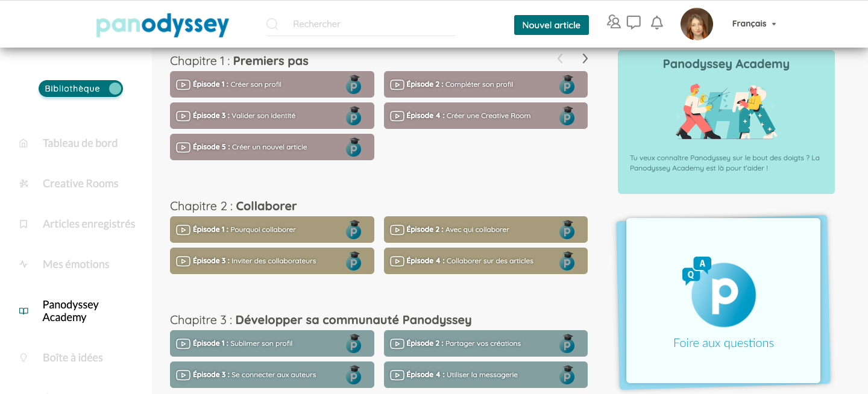Click the Chapitre 1 : Premiers pas heading
868x394 pixels.
(239, 61)
